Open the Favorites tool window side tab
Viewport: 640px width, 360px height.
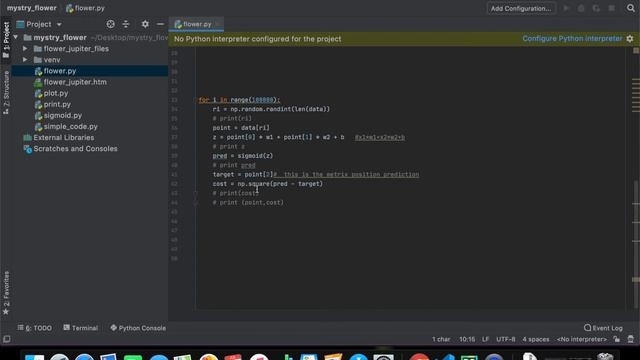[6, 292]
